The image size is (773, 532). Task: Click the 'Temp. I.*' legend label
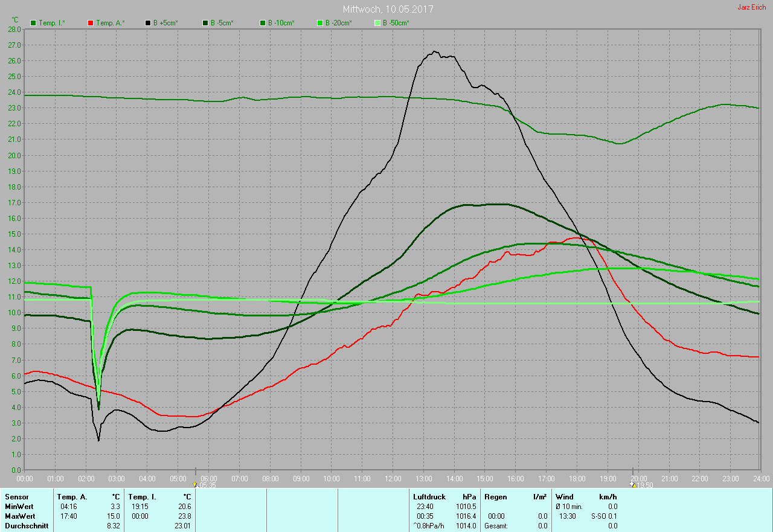coord(52,23)
